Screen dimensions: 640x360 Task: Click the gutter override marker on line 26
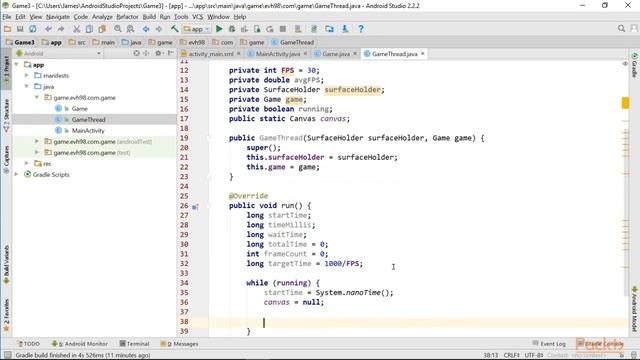(195, 207)
